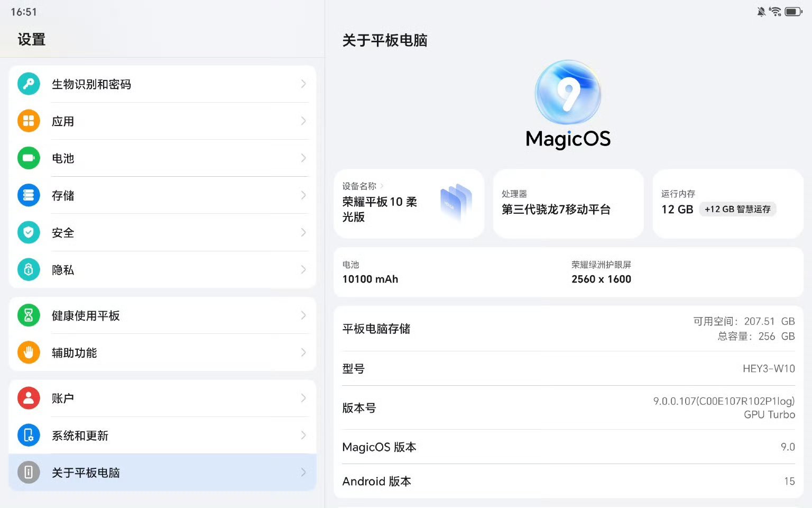This screenshot has height=508, width=812.
Task: Tap the 荣耀绿洲护眼屏 label
Action: coord(601,265)
